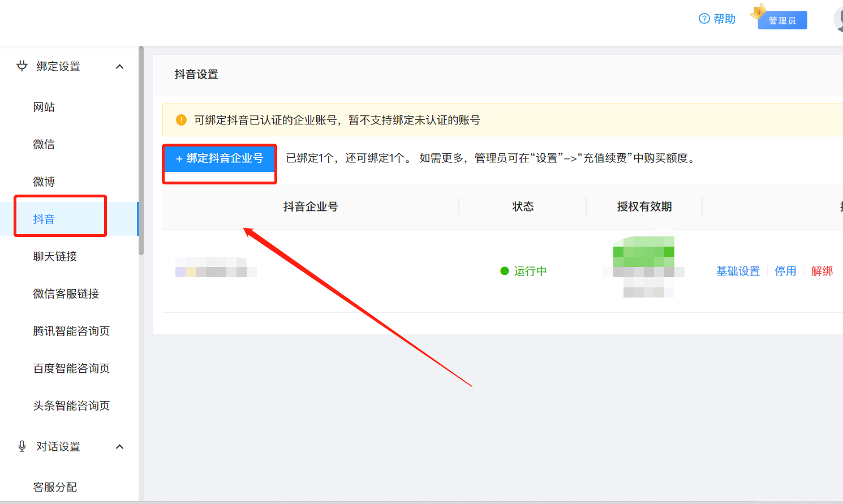Click the 运行中 status text

tap(530, 271)
